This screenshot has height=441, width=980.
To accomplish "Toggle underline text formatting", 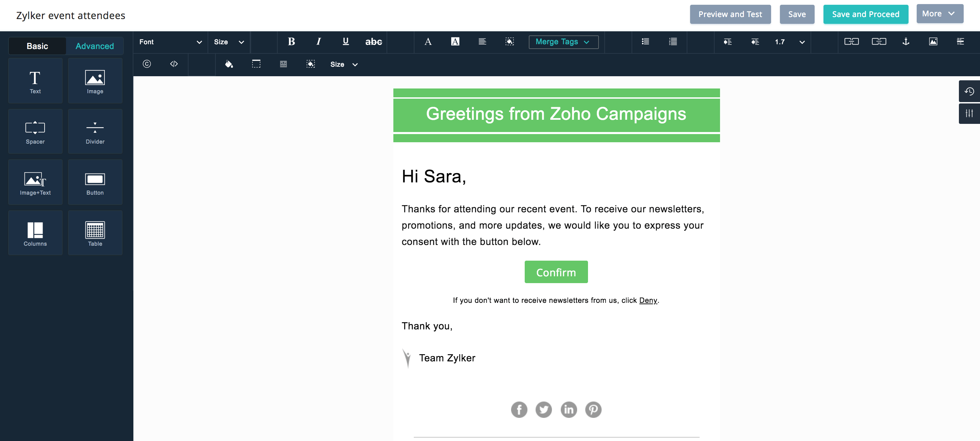I will pyautogui.click(x=345, y=42).
